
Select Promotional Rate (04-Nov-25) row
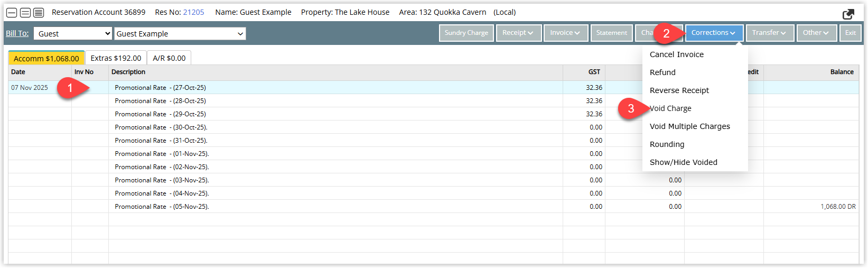433,193
